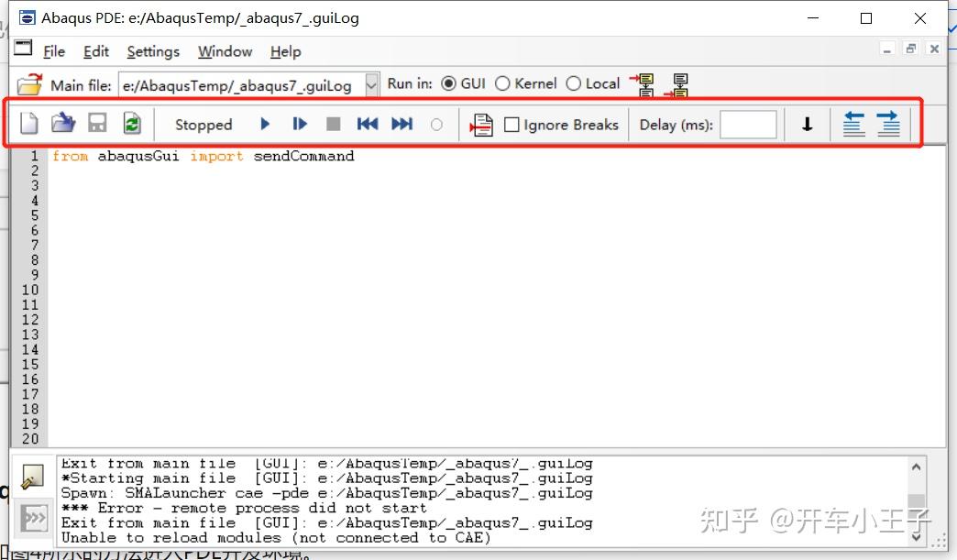This screenshot has width=957, height=560.
Task: Step forward with the fast-forward control
Action: tap(402, 124)
